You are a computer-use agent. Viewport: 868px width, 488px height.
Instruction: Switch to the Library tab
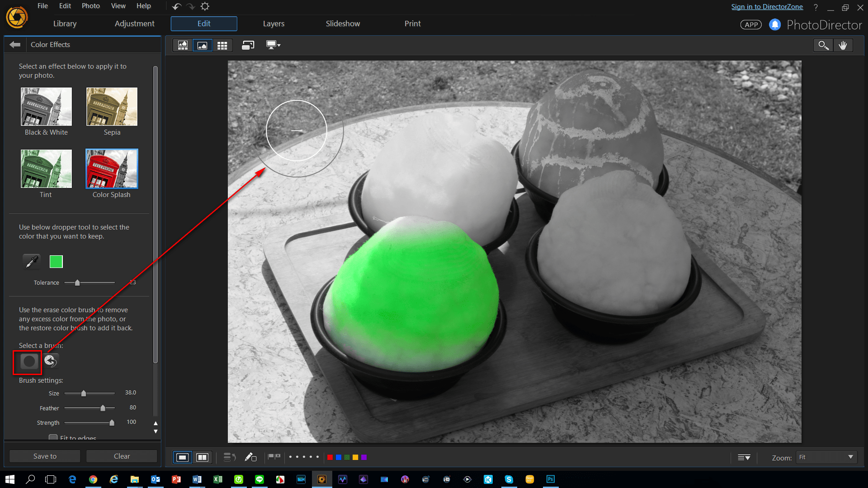tap(65, 23)
